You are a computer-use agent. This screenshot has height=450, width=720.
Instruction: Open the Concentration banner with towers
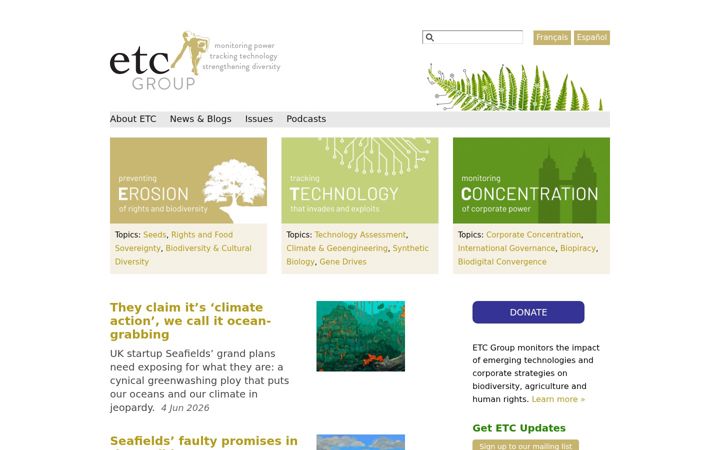pos(531,180)
